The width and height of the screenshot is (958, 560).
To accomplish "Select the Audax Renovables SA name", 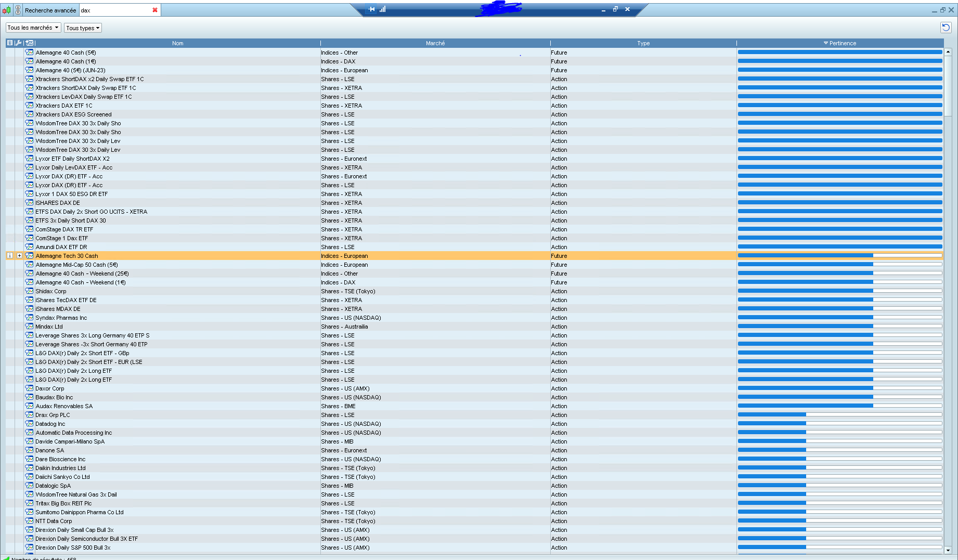I will pyautogui.click(x=64, y=406).
